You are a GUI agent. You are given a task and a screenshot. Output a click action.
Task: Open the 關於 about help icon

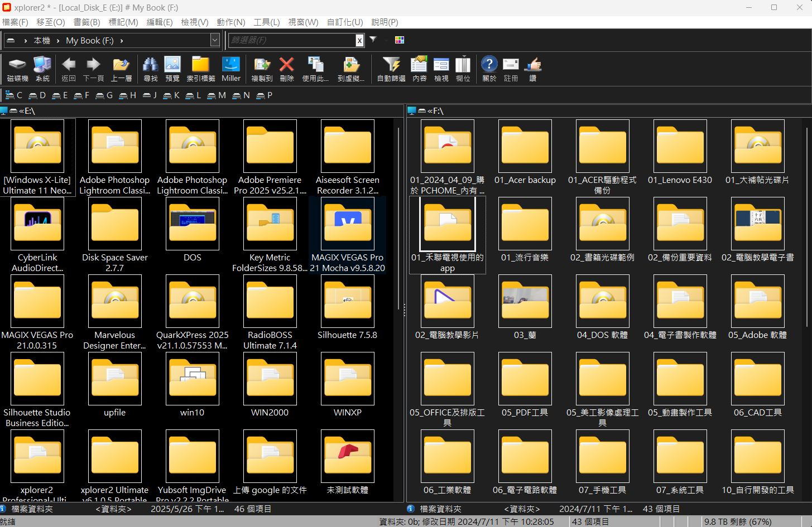[489, 69]
